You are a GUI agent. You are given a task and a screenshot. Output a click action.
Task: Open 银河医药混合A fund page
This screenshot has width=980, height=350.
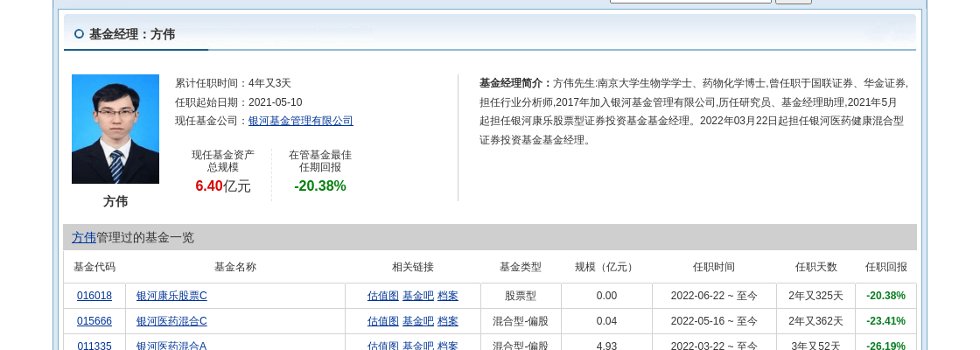pos(171,346)
